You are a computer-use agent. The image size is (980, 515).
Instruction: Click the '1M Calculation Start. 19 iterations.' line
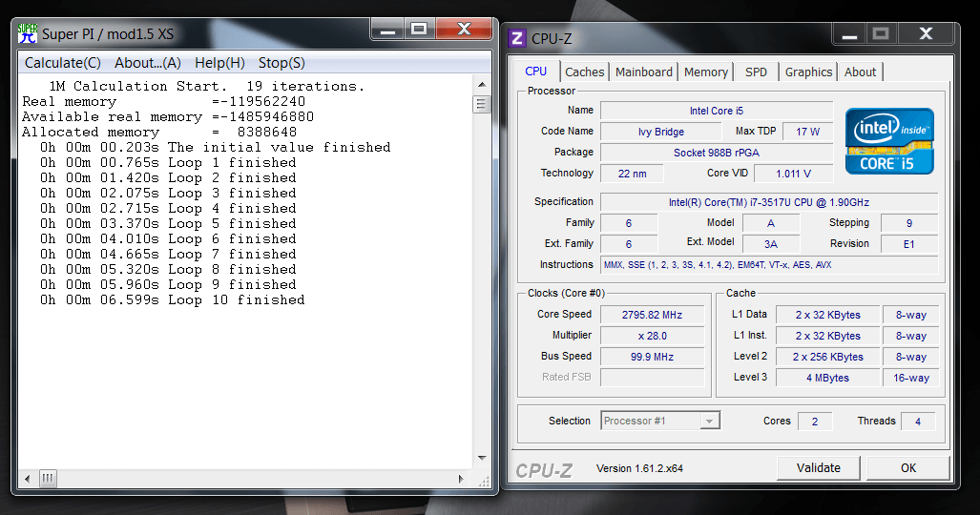[207, 86]
